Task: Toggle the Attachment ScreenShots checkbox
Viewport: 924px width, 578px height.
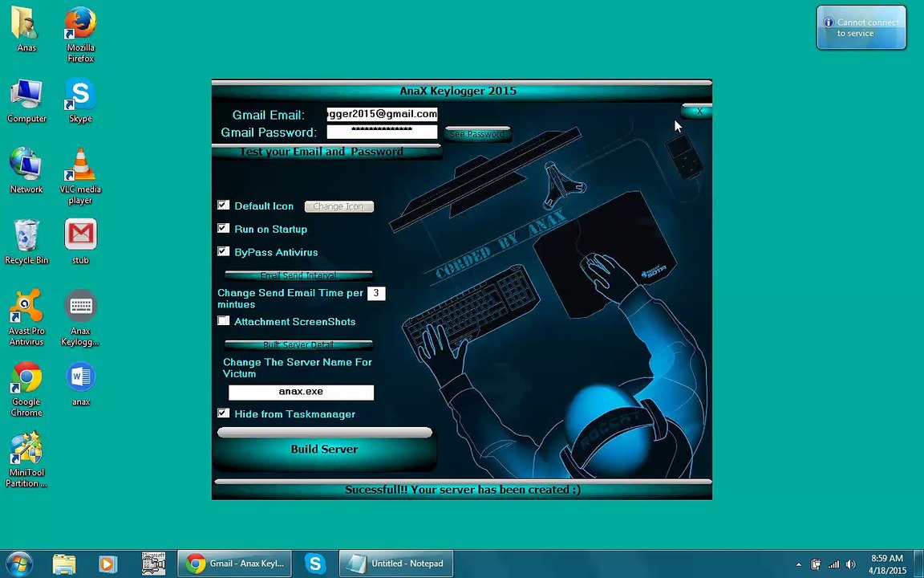Action: coord(223,321)
